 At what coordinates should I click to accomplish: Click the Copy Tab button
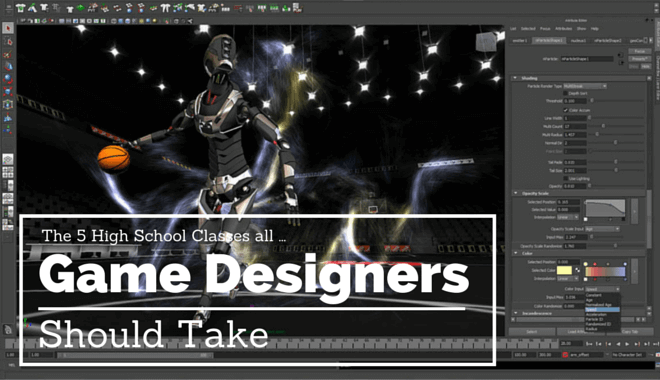(x=630, y=332)
